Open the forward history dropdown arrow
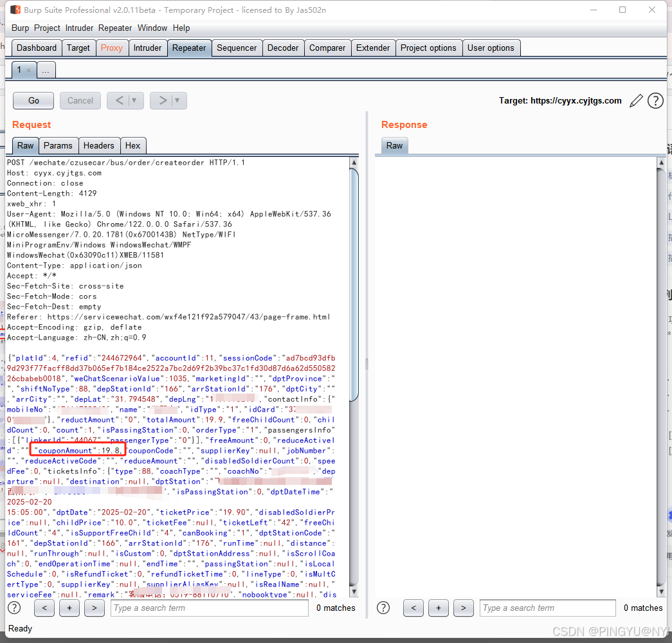 pyautogui.click(x=178, y=101)
